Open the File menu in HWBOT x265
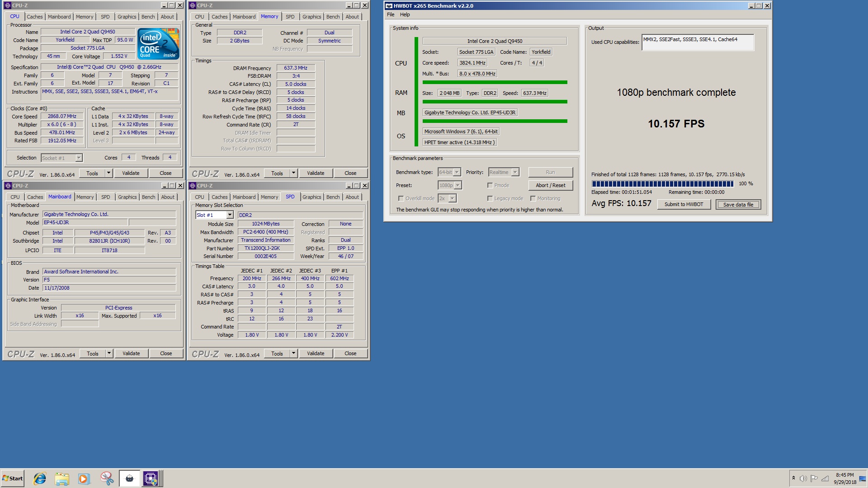This screenshot has height=488, width=868. (391, 14)
